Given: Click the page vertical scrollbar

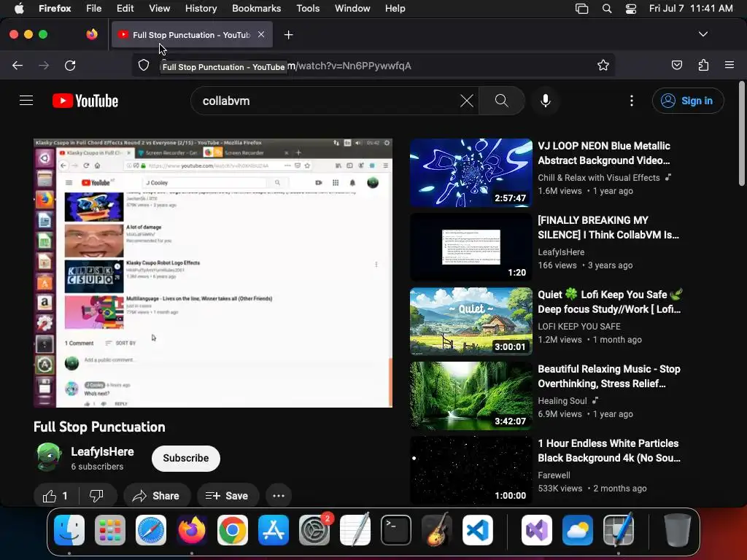Looking at the screenshot, I should 742,133.
